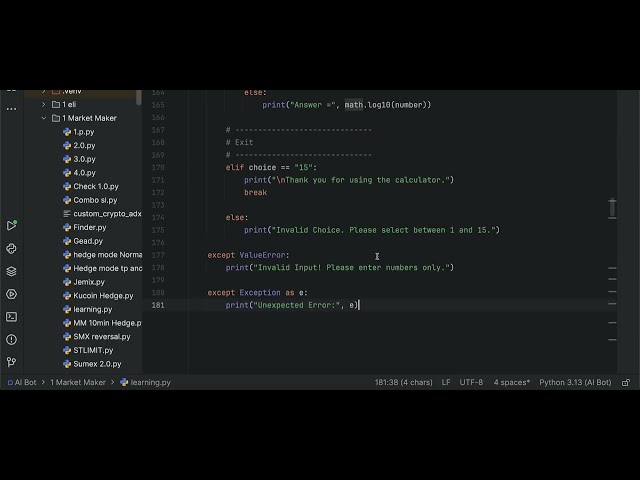Open the Terminal tool window icon
The height and width of the screenshot is (480, 640).
coord(11,317)
